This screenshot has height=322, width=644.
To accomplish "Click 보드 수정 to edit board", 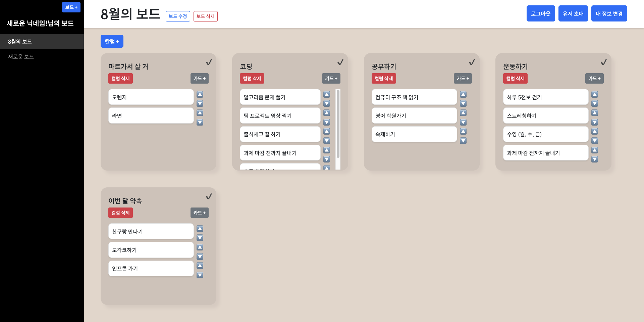I will point(178,16).
